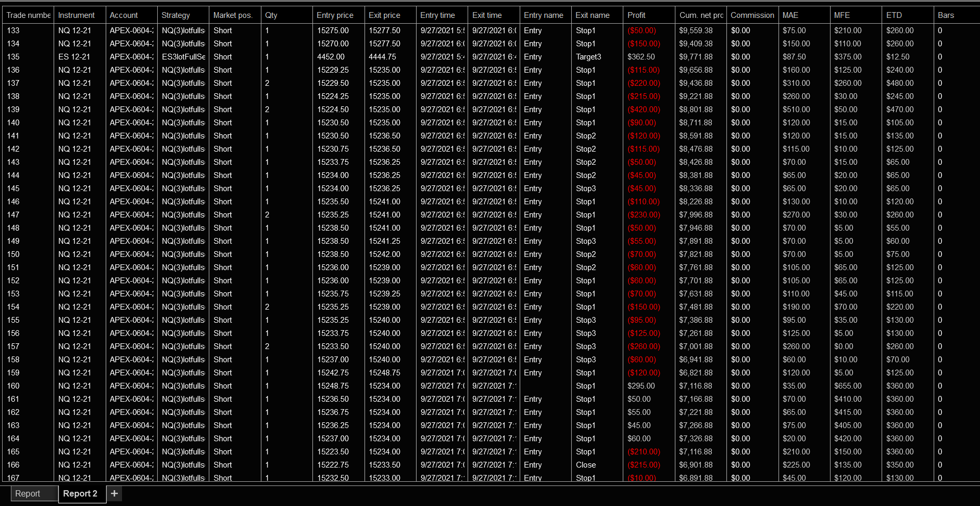Select entry price 15275.00 in trade 133
Image resolution: width=980 pixels, height=506 pixels.
tap(333, 31)
